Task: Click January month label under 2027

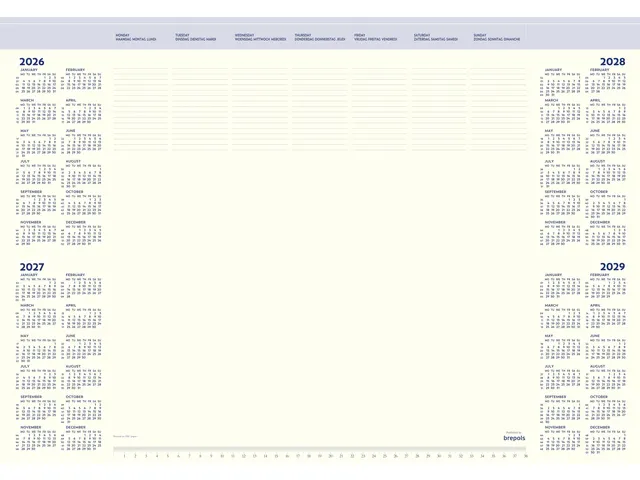Action: [x=29, y=275]
